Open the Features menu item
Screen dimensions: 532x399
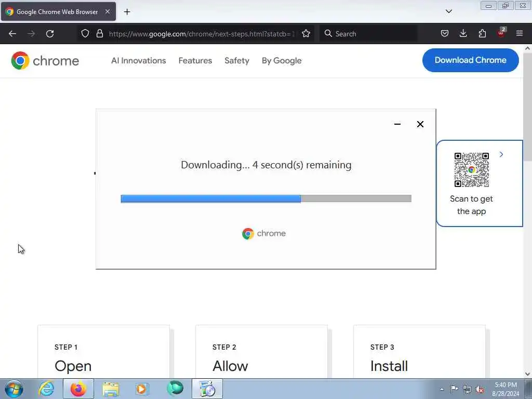(195, 61)
